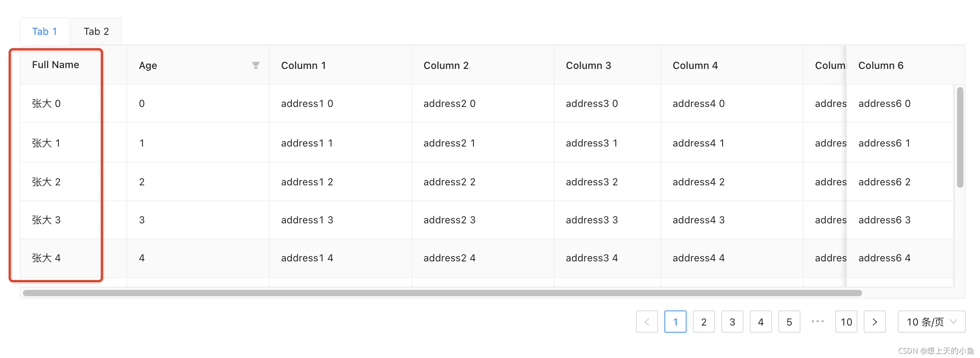Select page 5 in the pagination bar
The image size is (980, 358).
[789, 322]
